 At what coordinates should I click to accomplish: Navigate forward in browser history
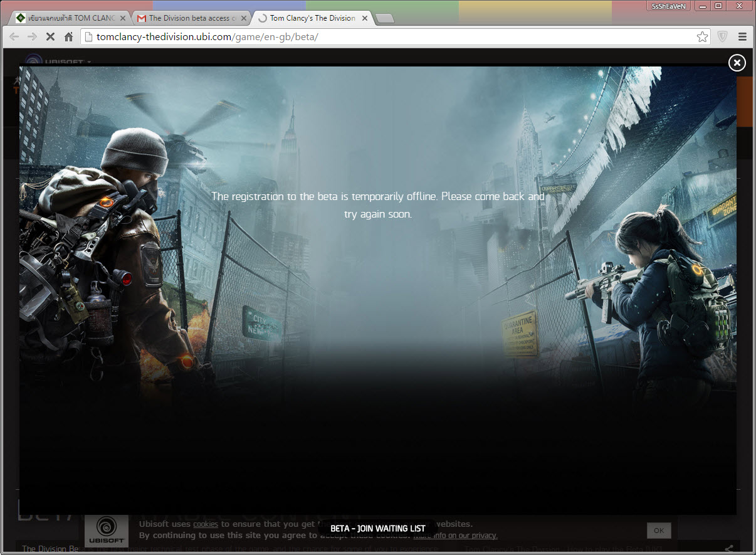[x=32, y=37]
